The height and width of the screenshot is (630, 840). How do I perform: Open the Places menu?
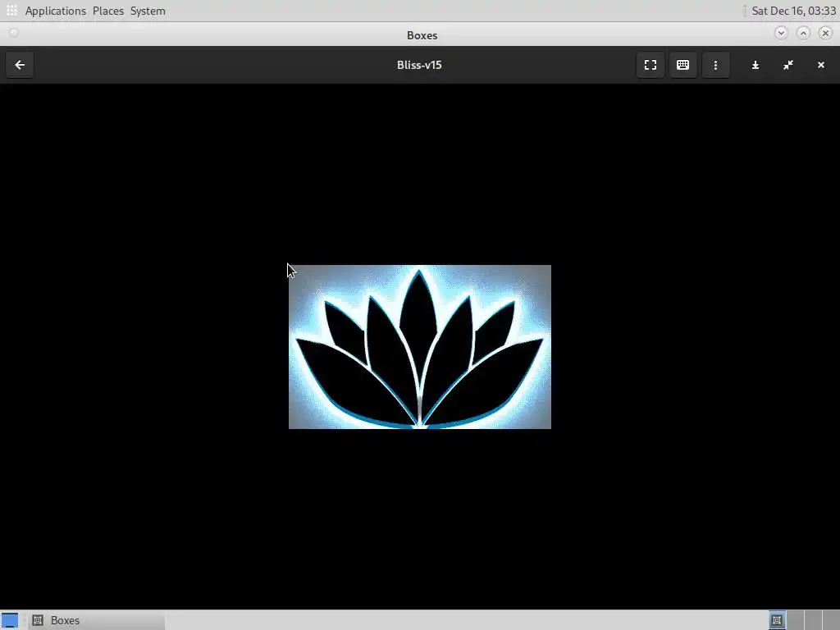108,11
